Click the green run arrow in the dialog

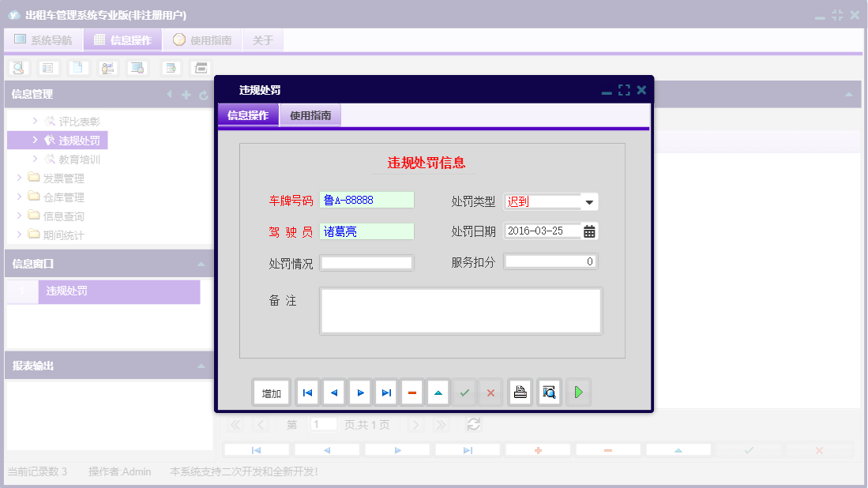coord(578,392)
